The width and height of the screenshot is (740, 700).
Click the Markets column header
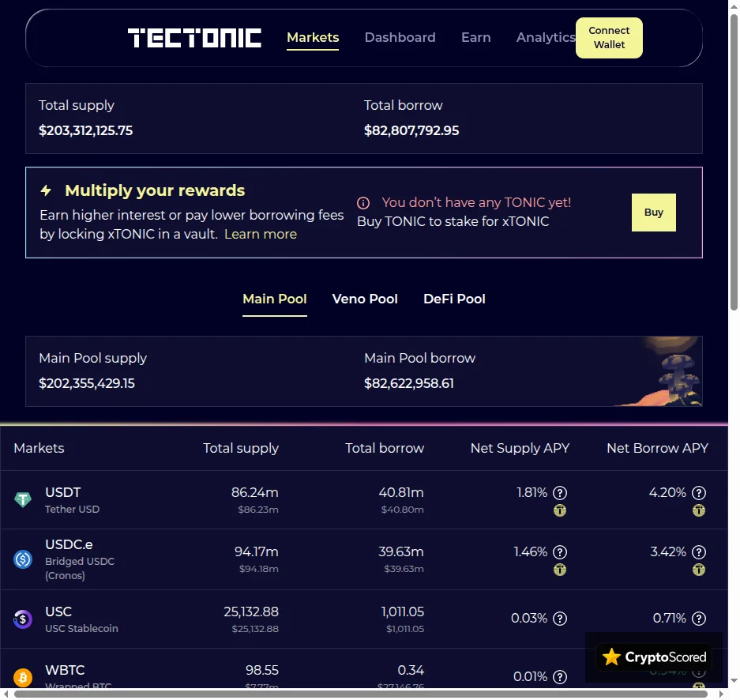[x=39, y=448]
